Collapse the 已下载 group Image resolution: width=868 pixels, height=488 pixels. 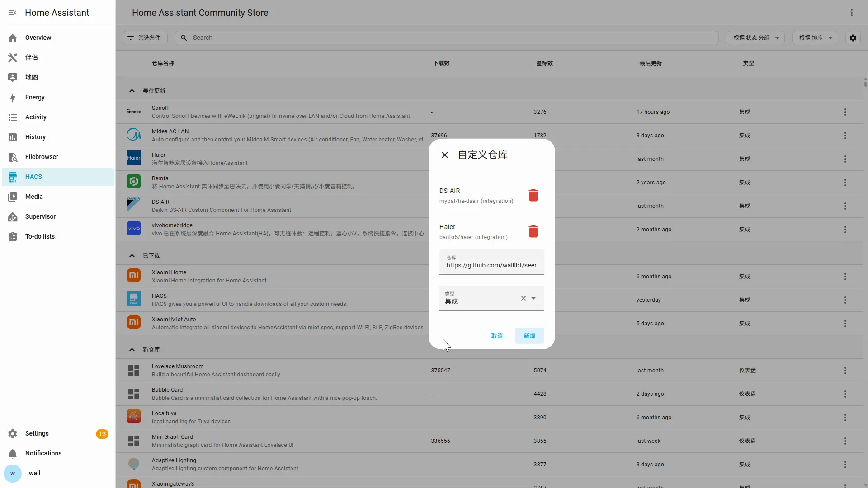(x=132, y=256)
